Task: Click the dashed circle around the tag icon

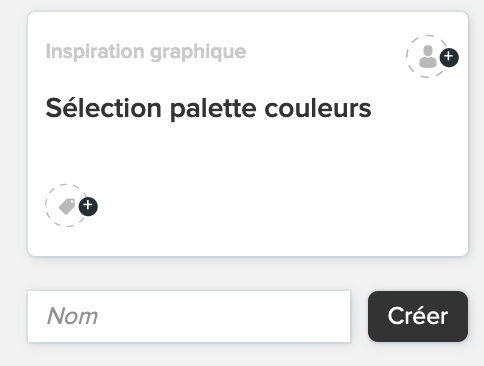Action: tap(67, 206)
